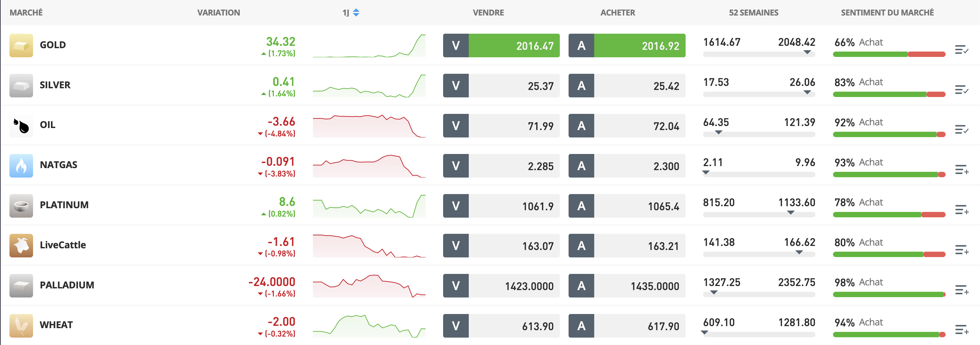Image resolution: width=980 pixels, height=345 pixels.
Task: Select the PLATINUM ring icon
Action: 21,206
